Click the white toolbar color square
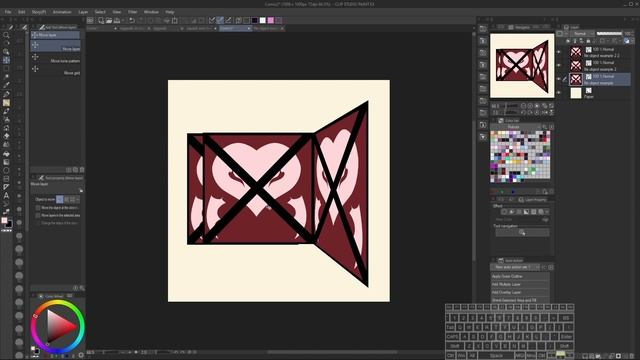Image resolution: width=640 pixels, height=360 pixels. pos(262,20)
